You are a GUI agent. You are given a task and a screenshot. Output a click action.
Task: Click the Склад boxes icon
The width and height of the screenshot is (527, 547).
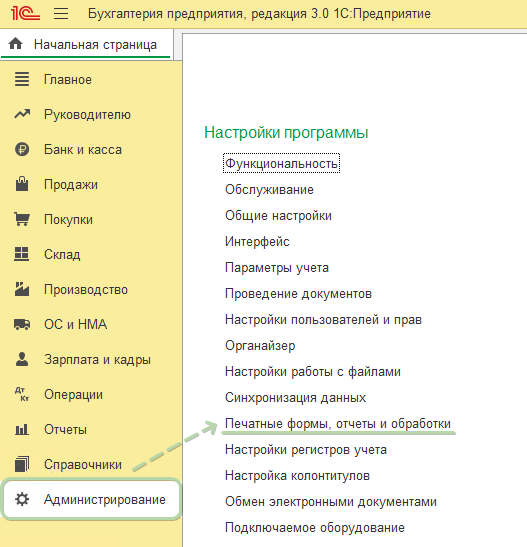coord(22,254)
